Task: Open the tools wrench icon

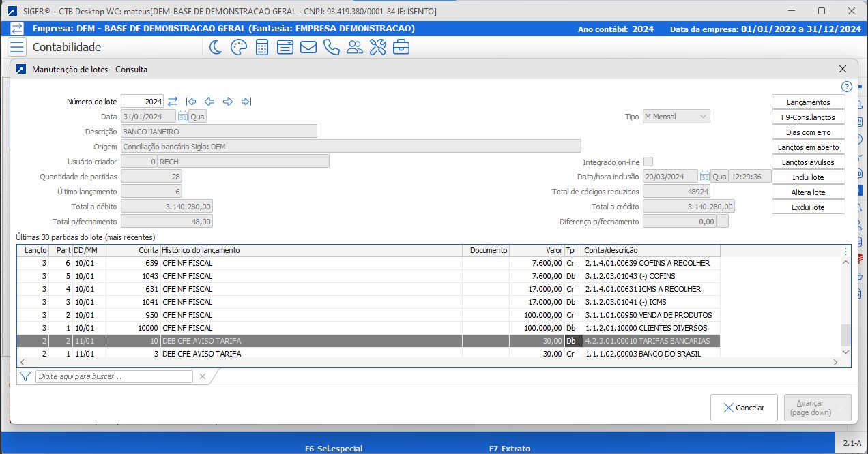Action: click(x=378, y=47)
